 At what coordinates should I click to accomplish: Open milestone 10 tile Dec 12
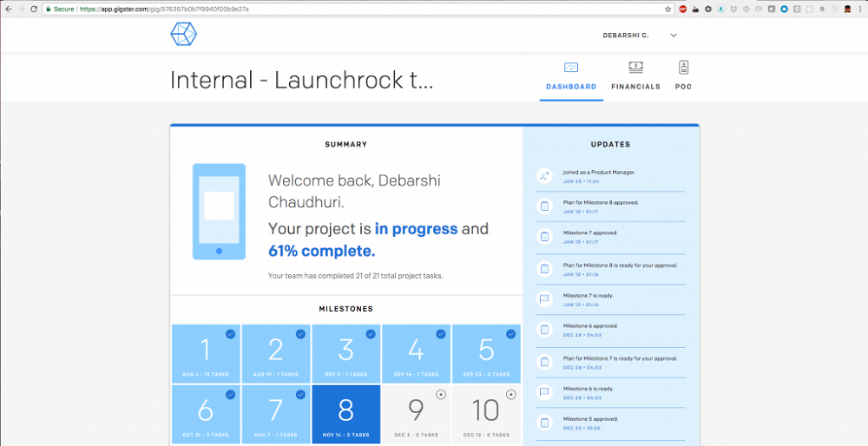(486, 414)
